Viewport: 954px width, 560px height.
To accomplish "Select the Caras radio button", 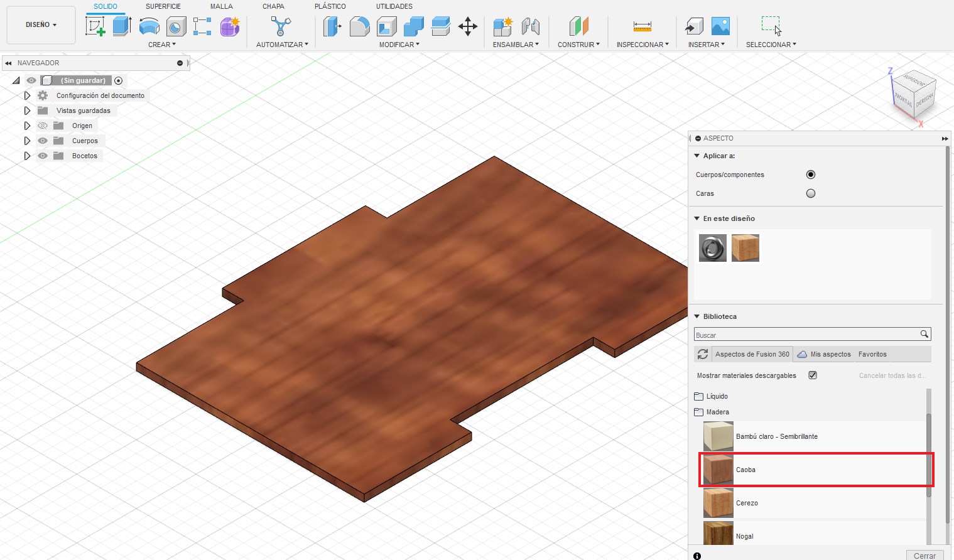I will 811,193.
